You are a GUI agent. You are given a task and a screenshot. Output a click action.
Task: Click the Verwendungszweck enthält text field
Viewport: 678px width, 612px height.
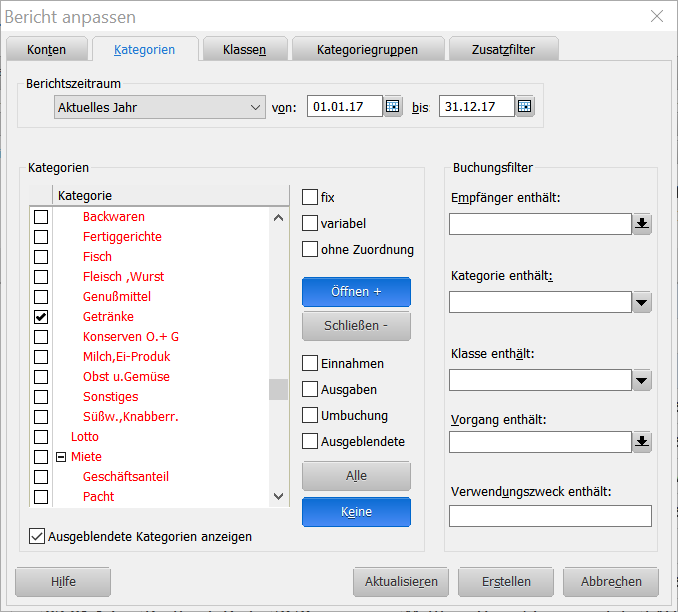pyautogui.click(x=550, y=516)
